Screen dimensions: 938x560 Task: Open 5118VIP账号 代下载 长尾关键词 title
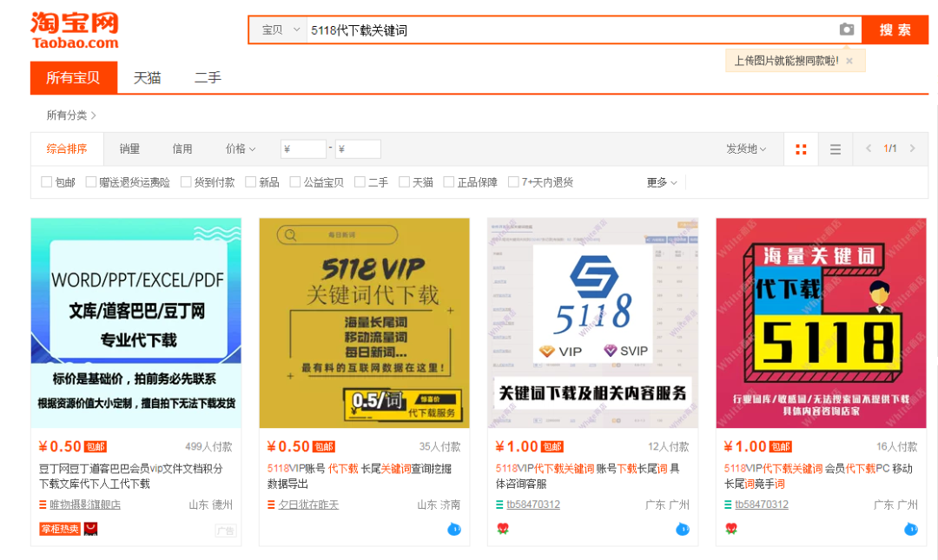(x=360, y=477)
